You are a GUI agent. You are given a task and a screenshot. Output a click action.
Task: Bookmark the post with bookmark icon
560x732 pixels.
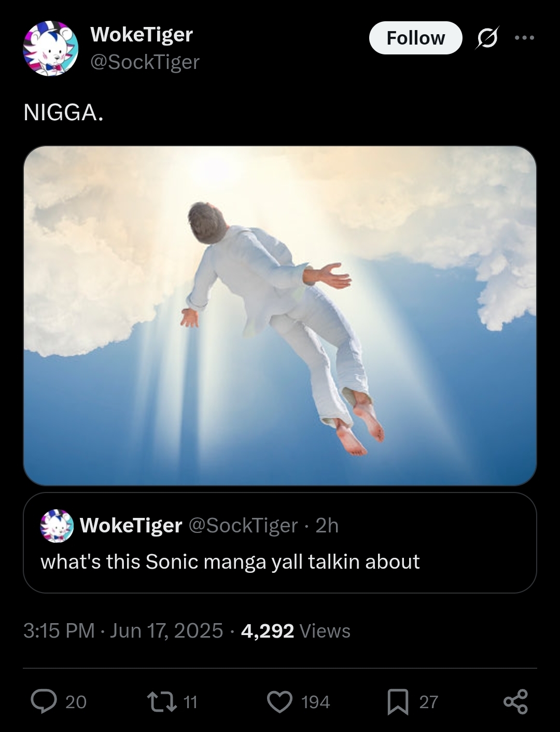tap(398, 702)
